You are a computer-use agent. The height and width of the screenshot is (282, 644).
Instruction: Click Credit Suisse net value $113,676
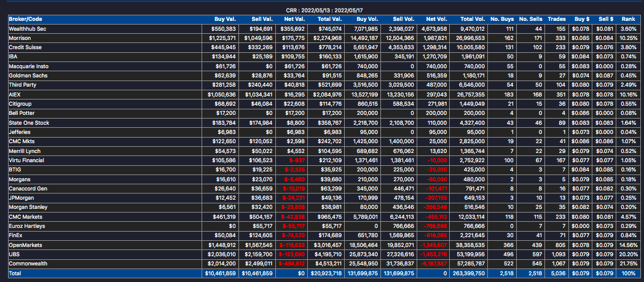tap(294, 47)
